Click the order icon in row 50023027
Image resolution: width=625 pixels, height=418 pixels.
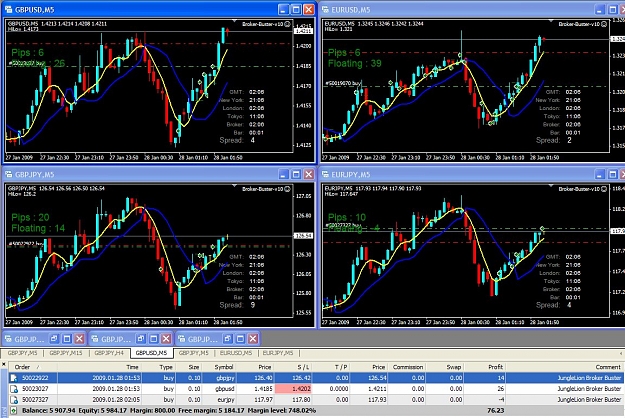click(x=14, y=389)
